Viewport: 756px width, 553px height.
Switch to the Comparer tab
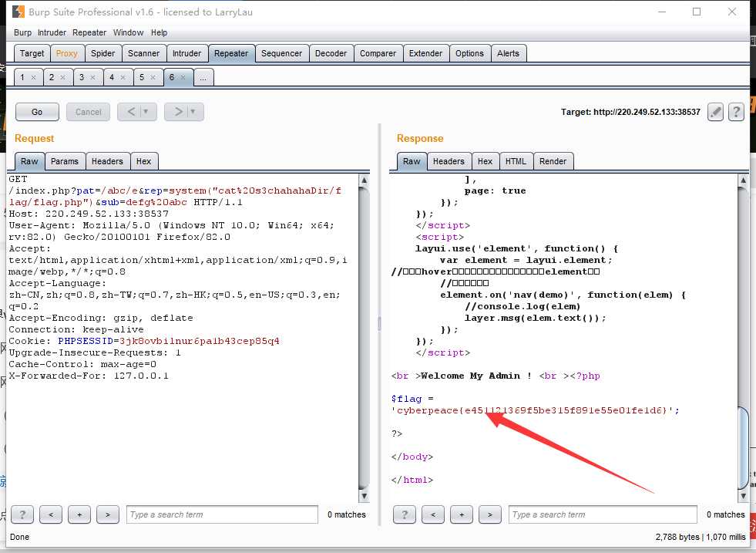pos(378,53)
